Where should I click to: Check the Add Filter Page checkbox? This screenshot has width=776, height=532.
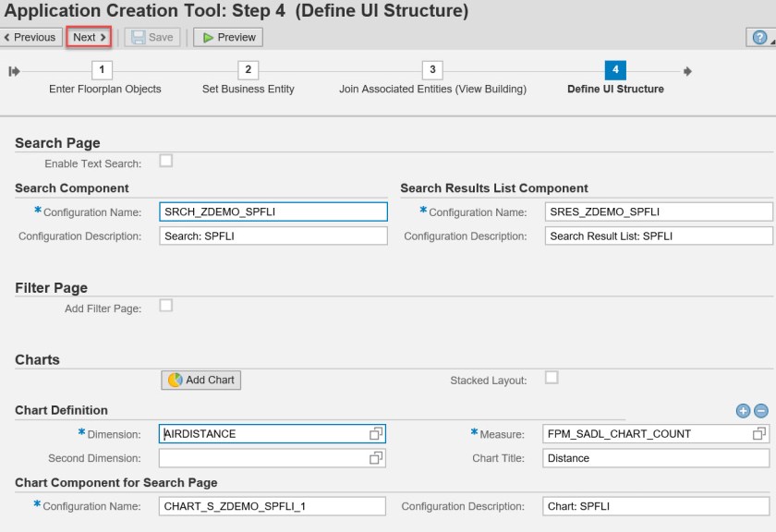[x=166, y=306]
